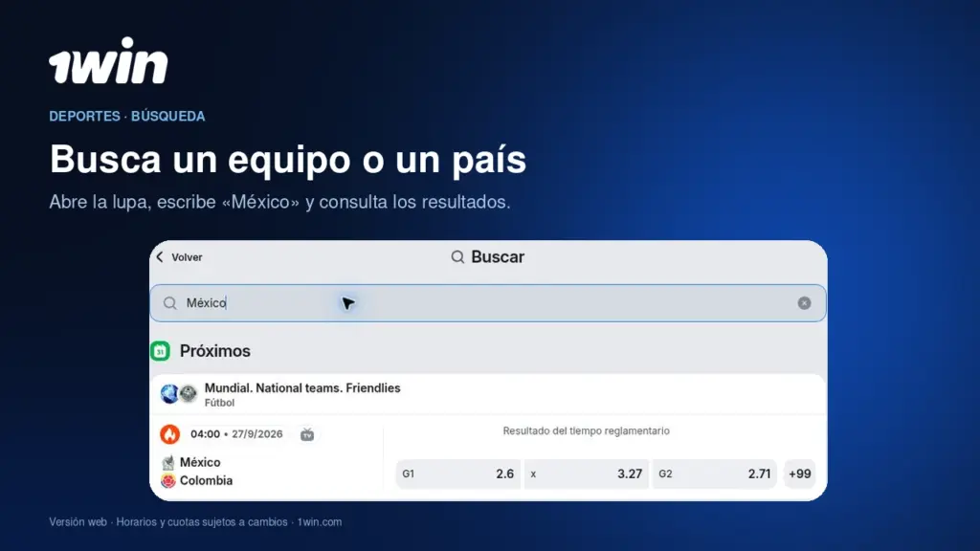Click the Buscar page title
The image size is (980, 551).
click(498, 257)
